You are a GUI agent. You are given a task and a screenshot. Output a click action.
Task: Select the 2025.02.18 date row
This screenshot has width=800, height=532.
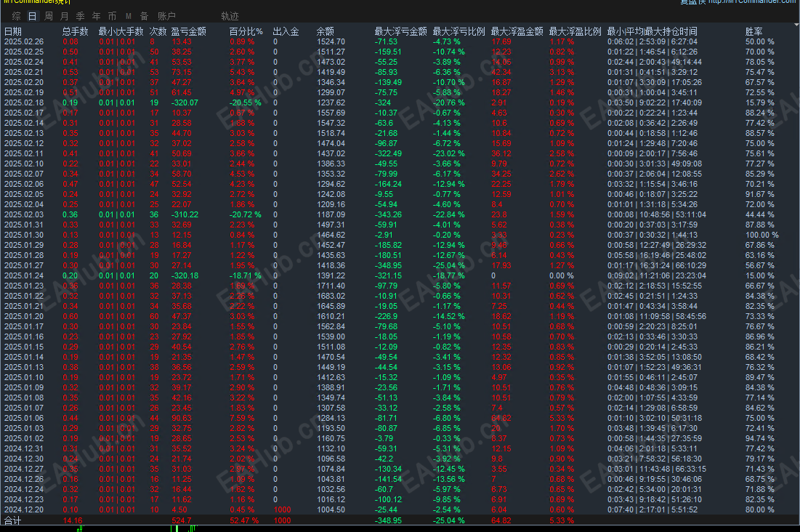coord(24,102)
